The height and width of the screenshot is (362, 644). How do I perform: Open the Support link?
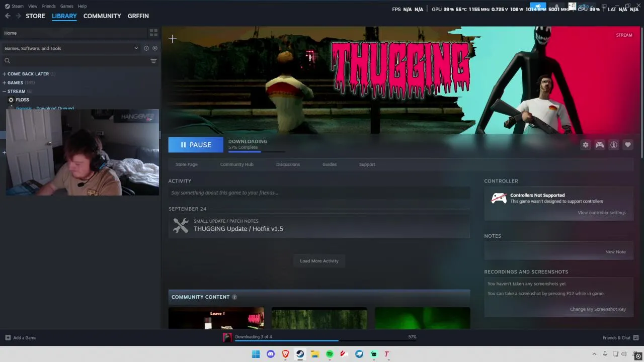367,164
